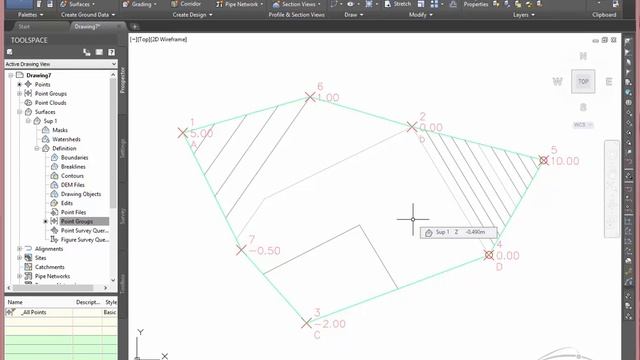Select Figure Survey Queries item

pos(85,240)
